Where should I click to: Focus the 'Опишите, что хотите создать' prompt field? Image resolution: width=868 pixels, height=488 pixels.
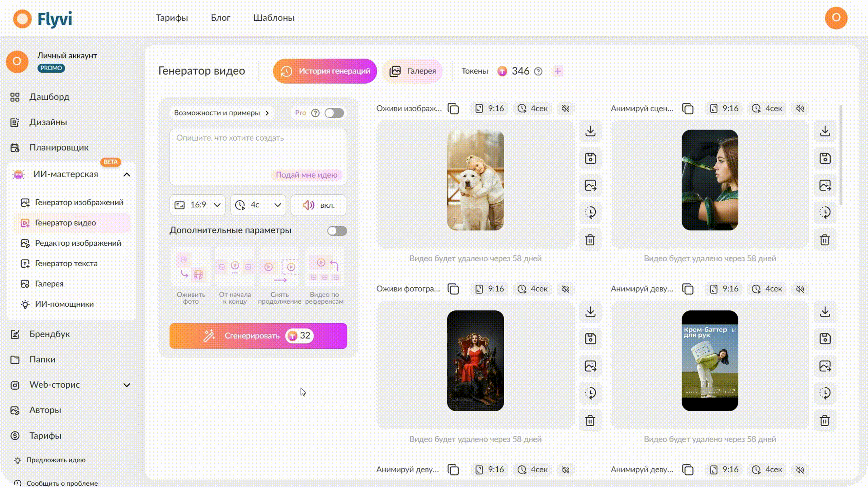tap(258, 157)
